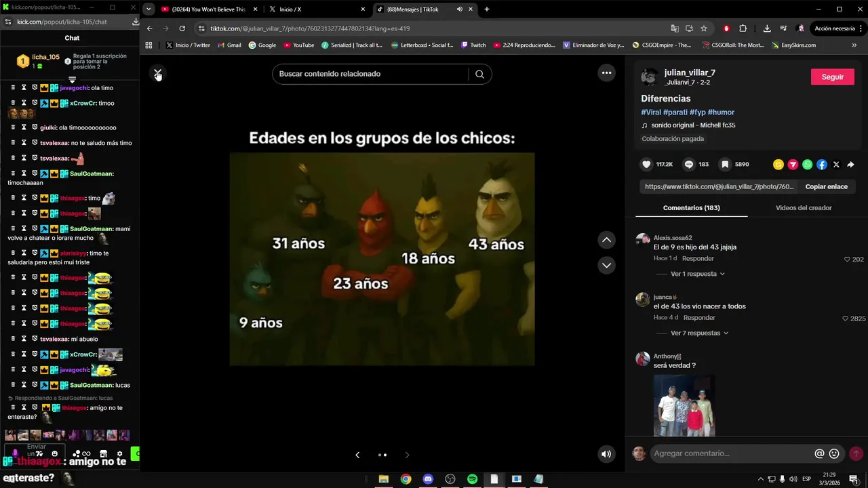Open Anthony's comment photo thumbnail

point(684,405)
